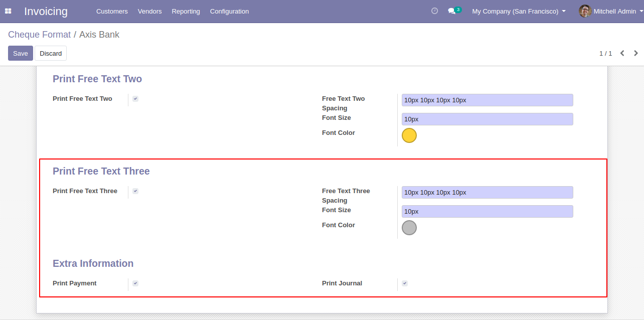The height and width of the screenshot is (320, 644).
Task: Toggle Print Free Text Three checkbox
Action: [x=135, y=191]
